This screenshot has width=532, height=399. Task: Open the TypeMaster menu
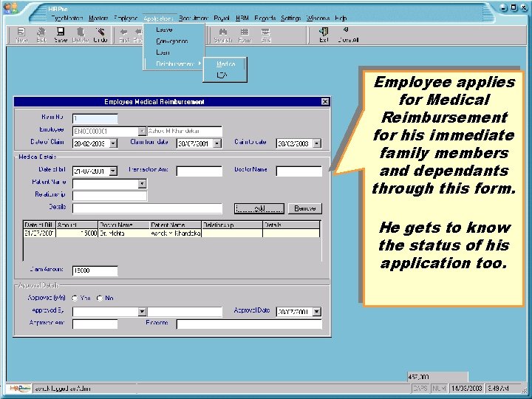coord(67,18)
